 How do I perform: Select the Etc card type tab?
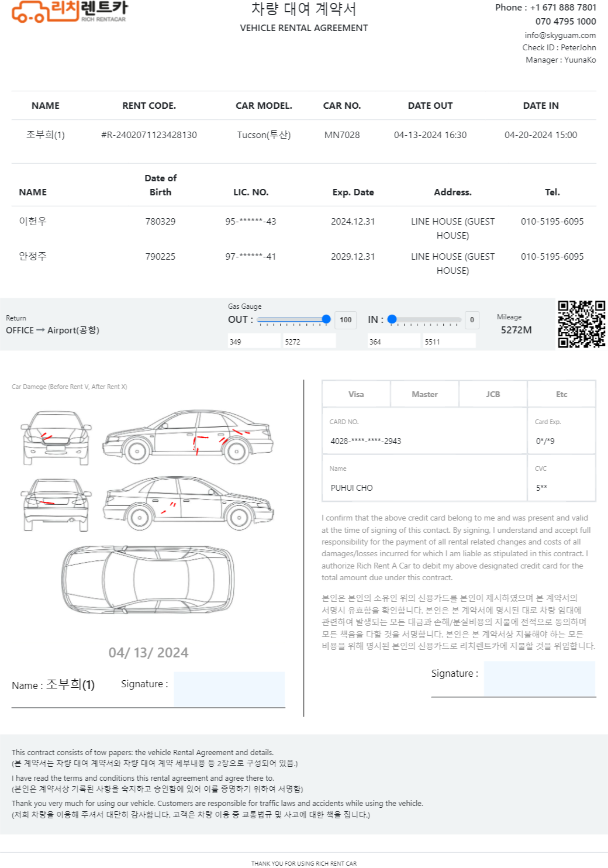pyautogui.click(x=561, y=394)
